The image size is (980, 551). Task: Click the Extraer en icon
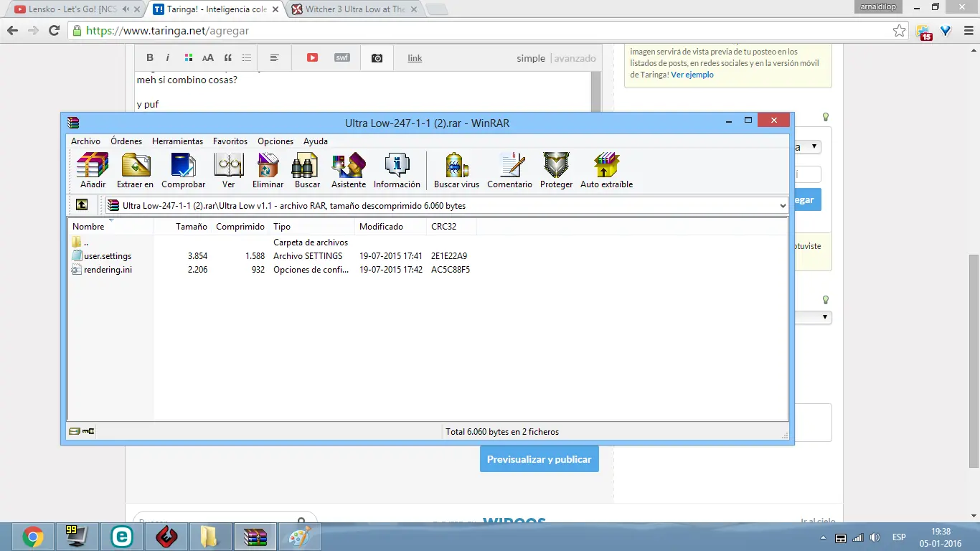point(135,170)
